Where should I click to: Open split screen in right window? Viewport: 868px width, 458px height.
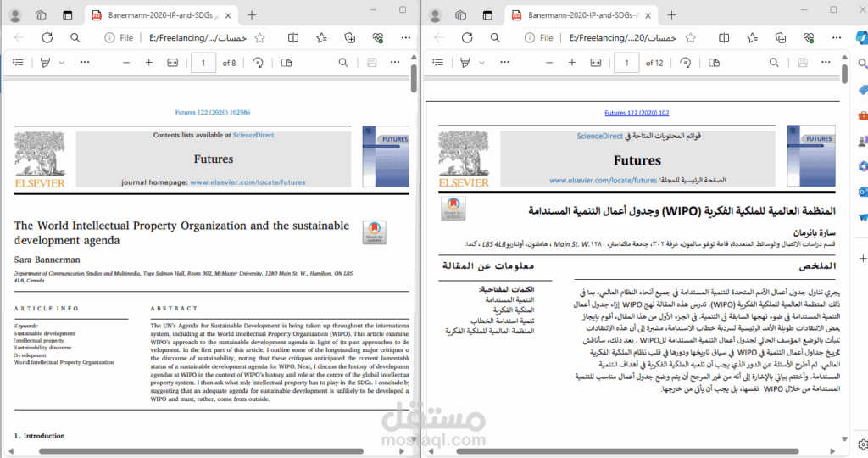[x=724, y=37]
